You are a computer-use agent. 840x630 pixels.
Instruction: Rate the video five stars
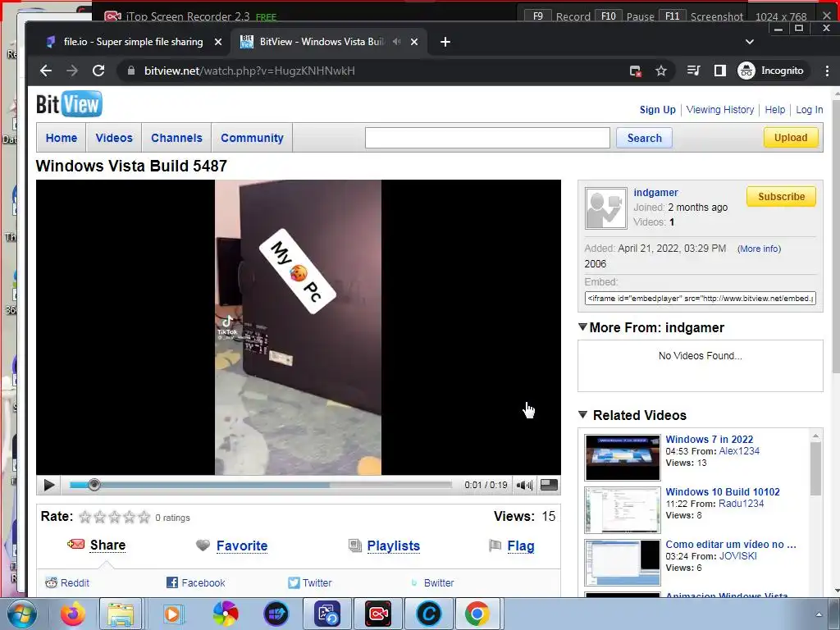coord(144,517)
